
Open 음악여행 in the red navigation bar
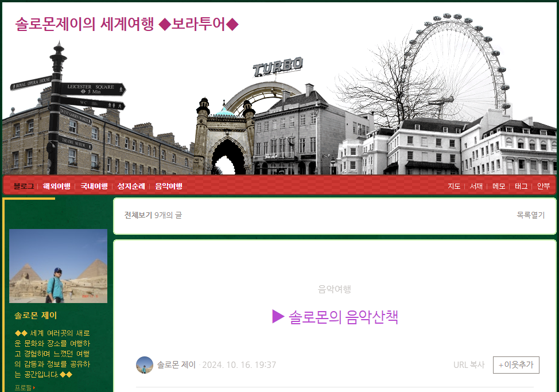click(169, 187)
